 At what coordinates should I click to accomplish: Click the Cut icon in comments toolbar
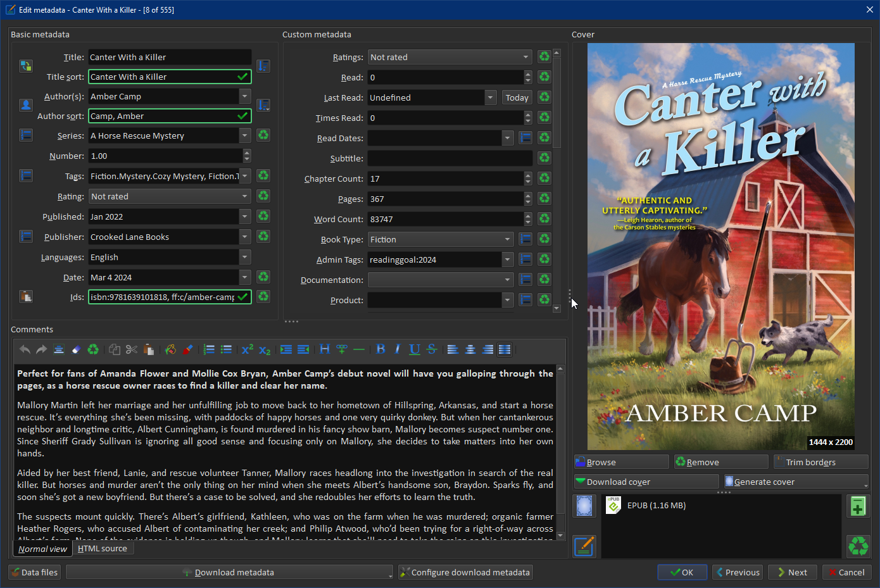tap(132, 349)
